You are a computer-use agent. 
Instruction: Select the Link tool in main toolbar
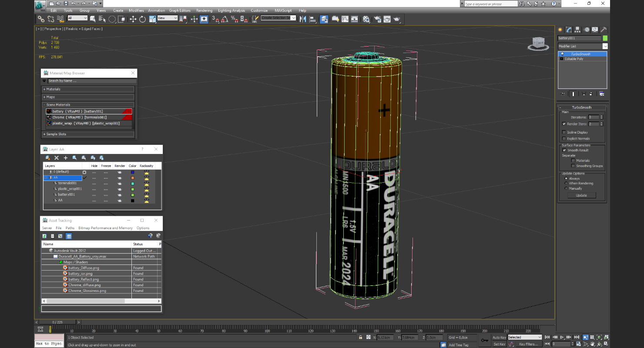point(40,19)
